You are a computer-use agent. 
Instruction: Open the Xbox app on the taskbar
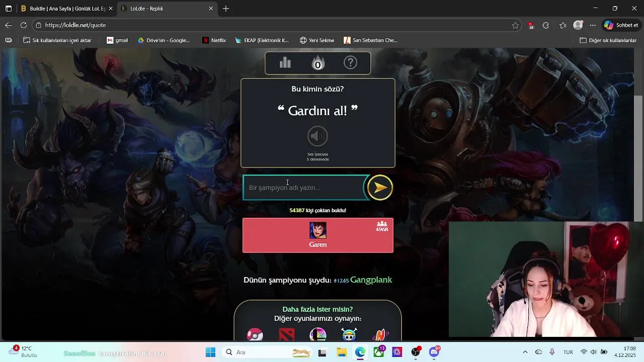point(378,352)
